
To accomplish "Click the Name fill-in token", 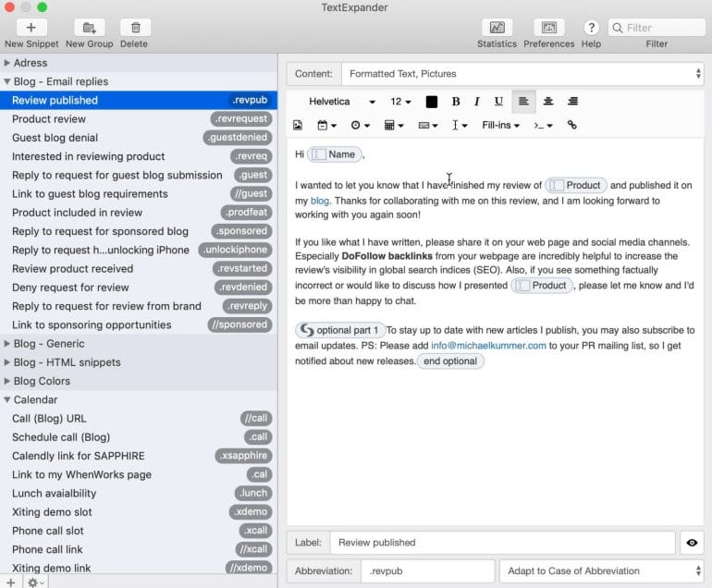I will (x=335, y=154).
